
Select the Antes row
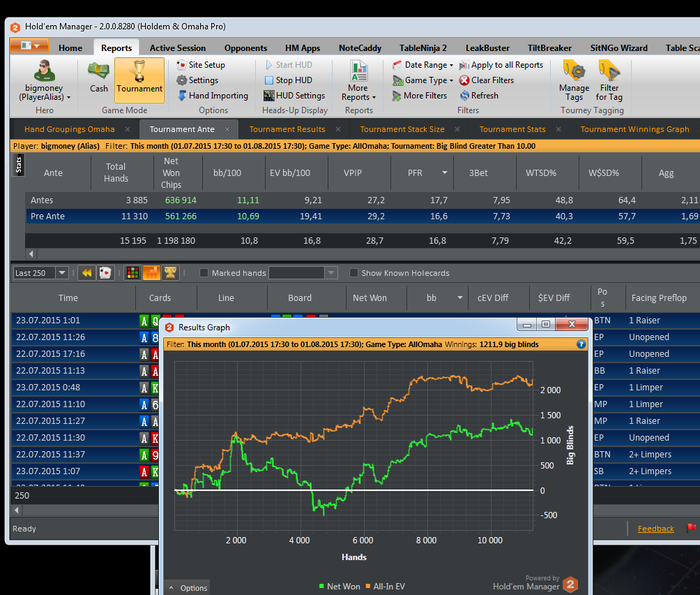click(x=362, y=200)
